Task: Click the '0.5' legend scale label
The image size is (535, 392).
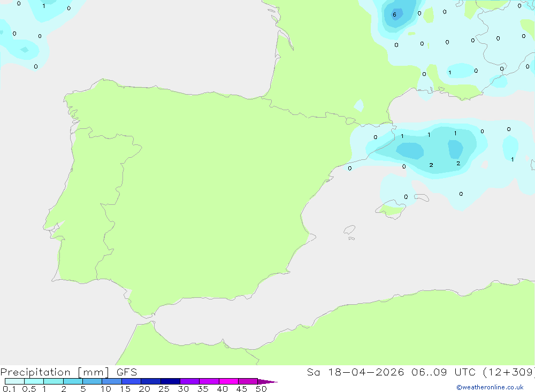Action: pos(29,389)
